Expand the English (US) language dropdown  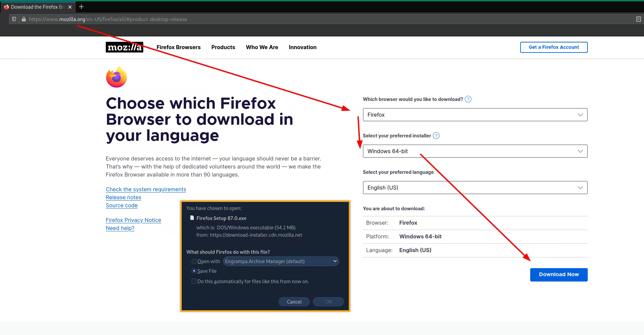click(x=475, y=188)
